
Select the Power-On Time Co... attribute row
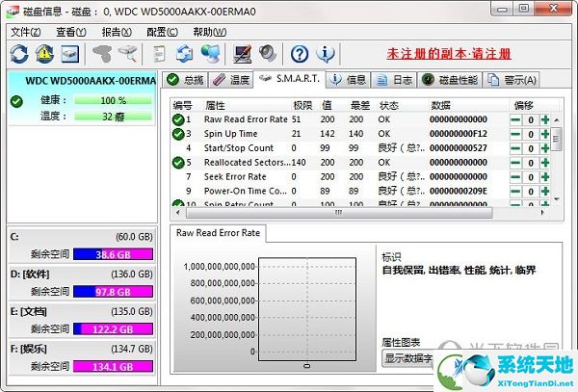[x=360, y=192]
